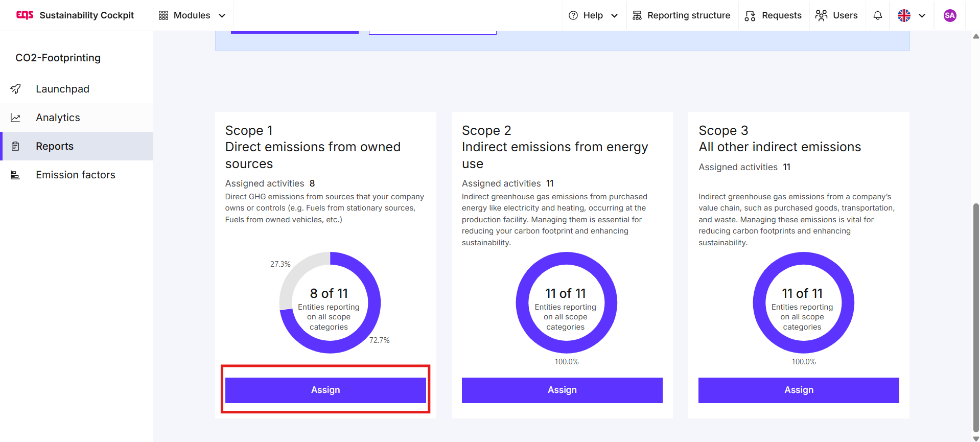Expand the Help dropdown menu

593,15
